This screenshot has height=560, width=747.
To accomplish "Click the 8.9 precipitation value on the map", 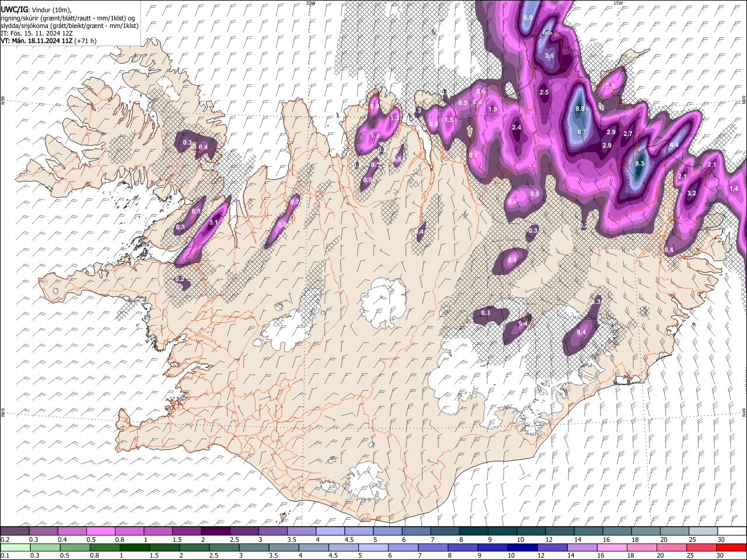I will pos(580,109).
